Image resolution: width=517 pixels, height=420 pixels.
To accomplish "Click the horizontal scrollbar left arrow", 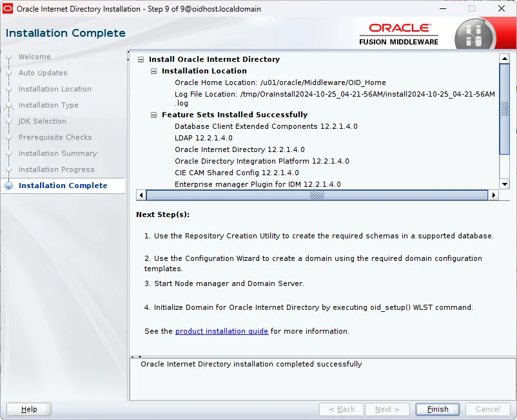I will [x=141, y=195].
